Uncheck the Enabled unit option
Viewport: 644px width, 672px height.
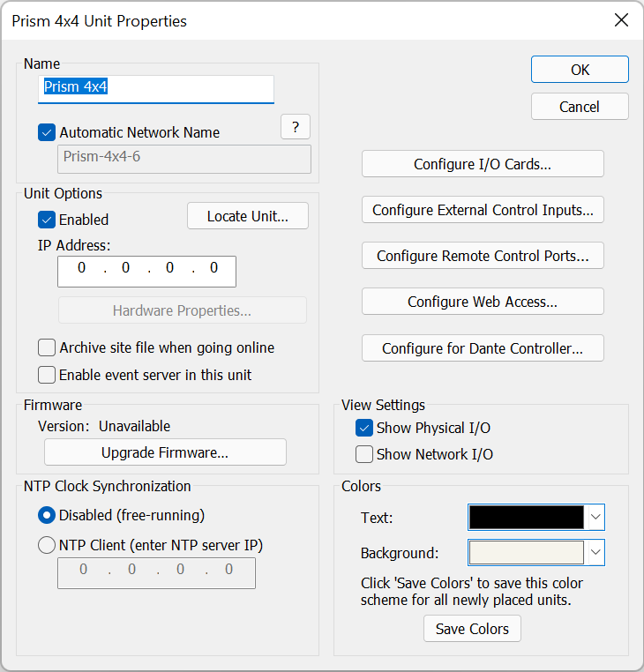47,220
